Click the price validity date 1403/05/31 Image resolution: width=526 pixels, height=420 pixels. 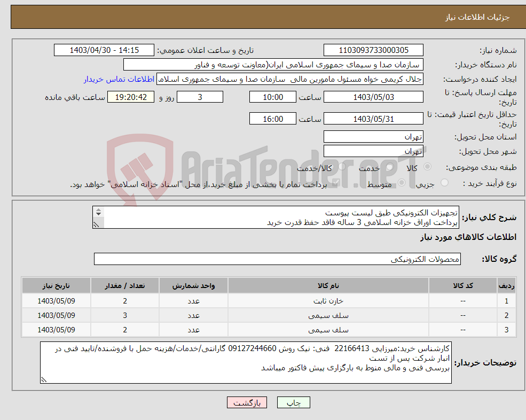click(x=373, y=119)
